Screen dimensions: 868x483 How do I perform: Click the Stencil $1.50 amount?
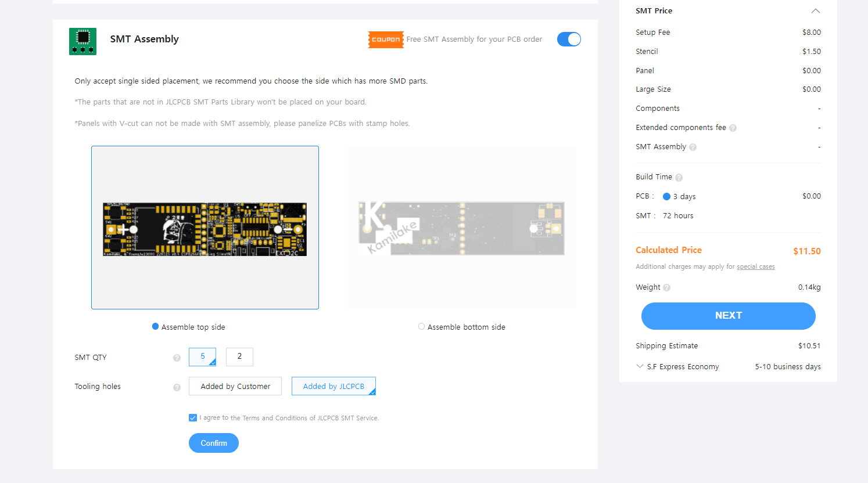[x=812, y=52]
